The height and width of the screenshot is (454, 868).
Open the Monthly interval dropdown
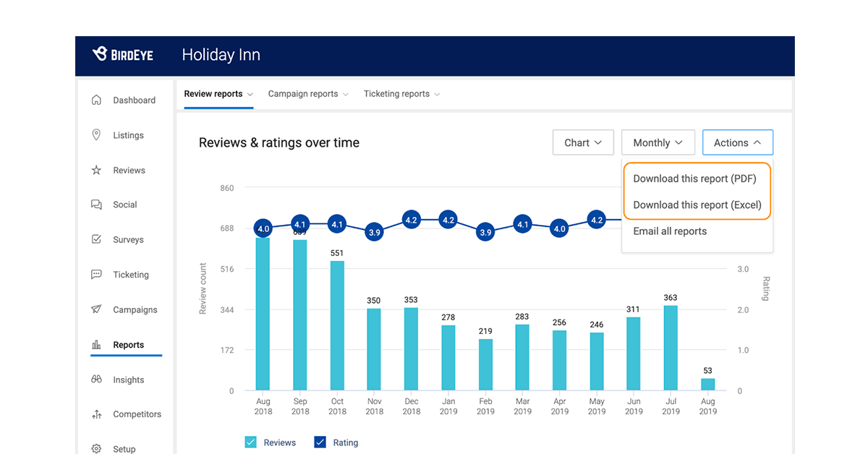(658, 142)
